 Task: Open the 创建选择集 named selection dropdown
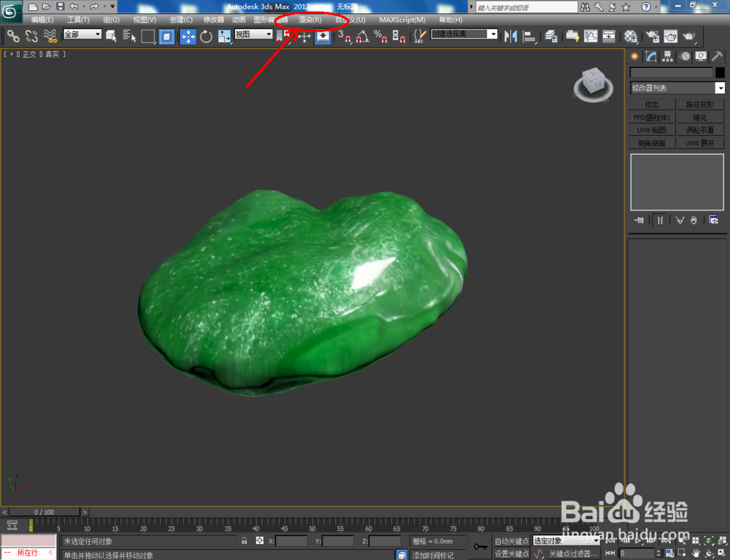point(464,34)
